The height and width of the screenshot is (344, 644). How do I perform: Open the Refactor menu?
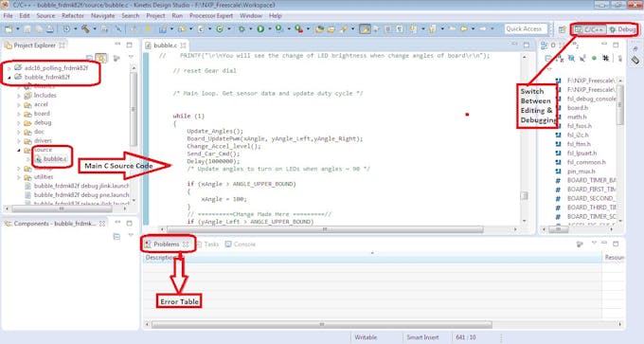click(73, 15)
